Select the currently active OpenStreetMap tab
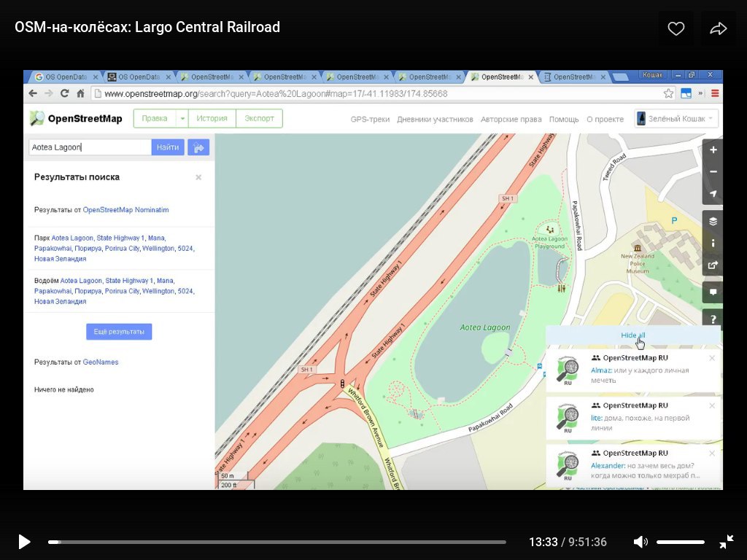Viewport: 747px width, 560px height. [x=501, y=77]
